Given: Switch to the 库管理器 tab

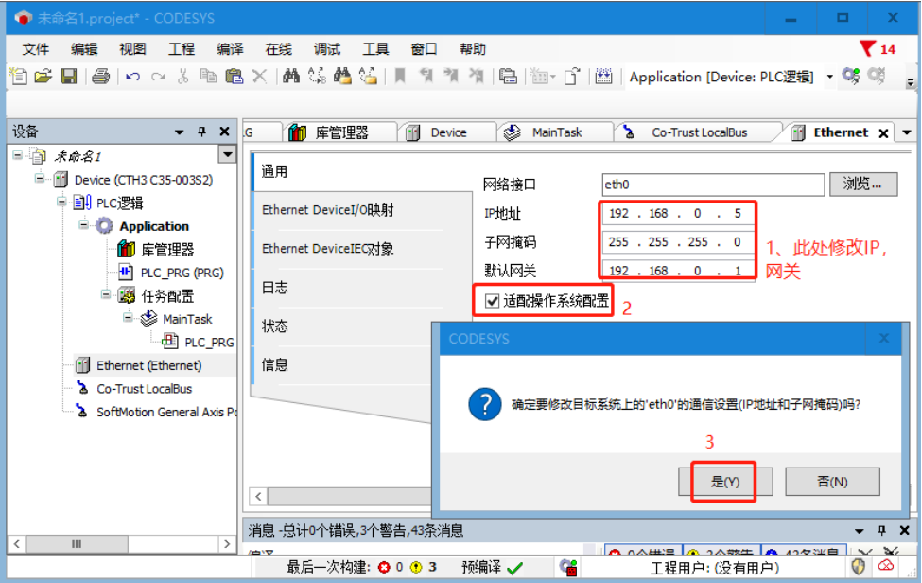Looking at the screenshot, I should pos(339,133).
